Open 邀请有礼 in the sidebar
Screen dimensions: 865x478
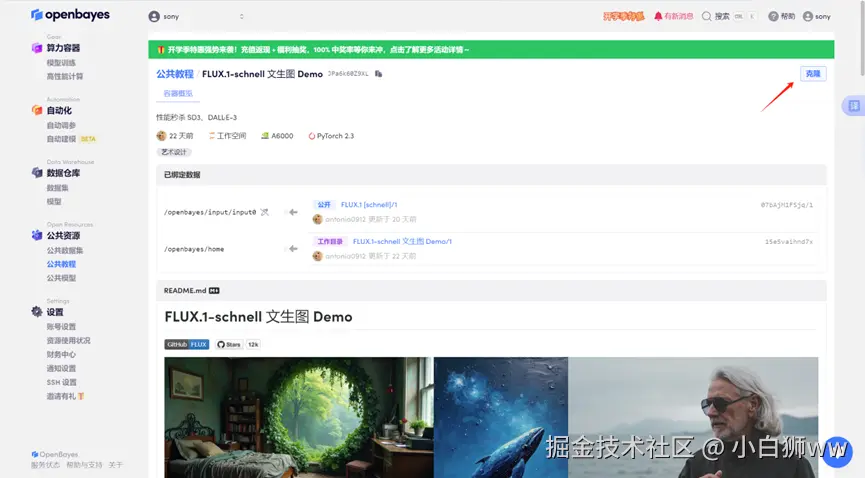coord(65,396)
